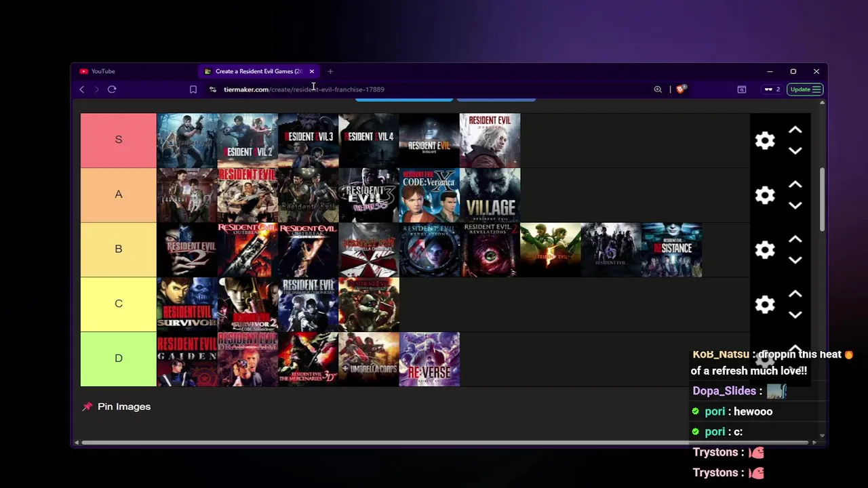Select Resident Evil Village in A tier
Viewport: 868px width, 488px height.
click(490, 195)
